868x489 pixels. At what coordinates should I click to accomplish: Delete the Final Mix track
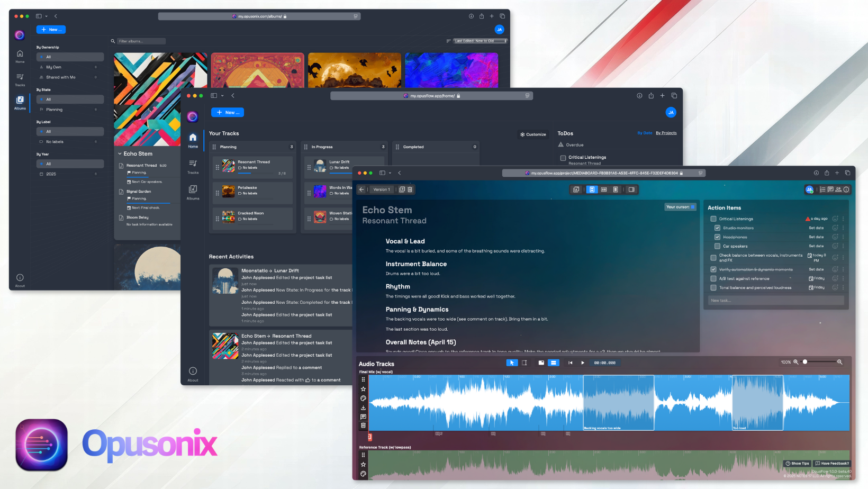363,425
